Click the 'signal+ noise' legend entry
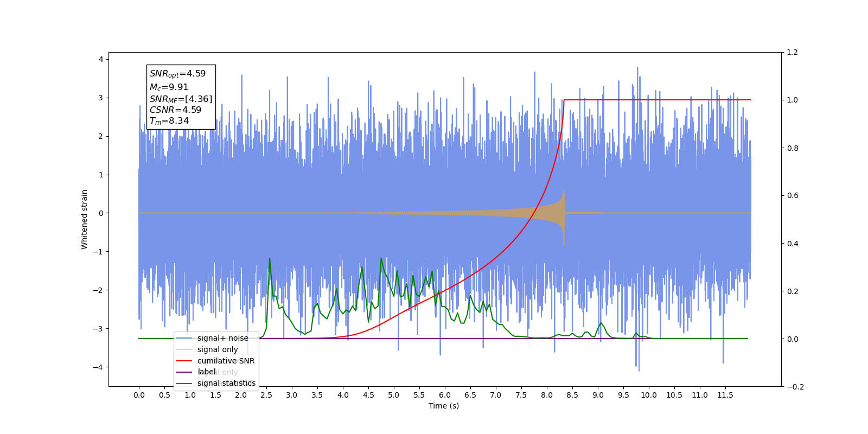The width and height of the screenshot is (868, 434). (x=212, y=338)
